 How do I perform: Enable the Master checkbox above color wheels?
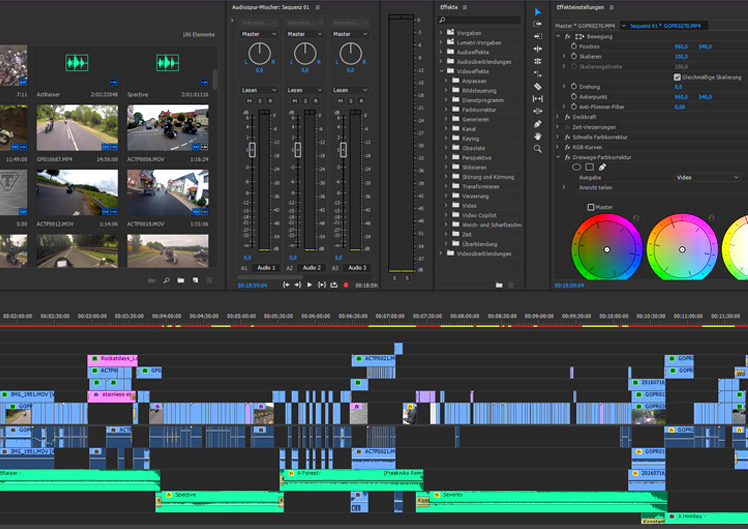pyautogui.click(x=591, y=207)
